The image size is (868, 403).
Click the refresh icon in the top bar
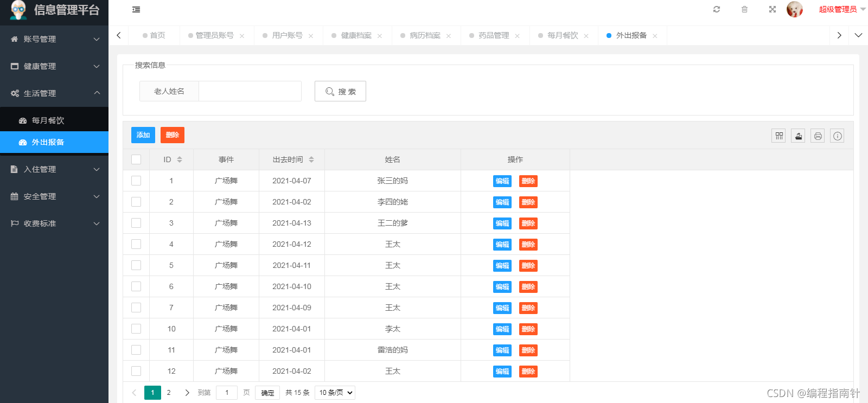coord(717,9)
